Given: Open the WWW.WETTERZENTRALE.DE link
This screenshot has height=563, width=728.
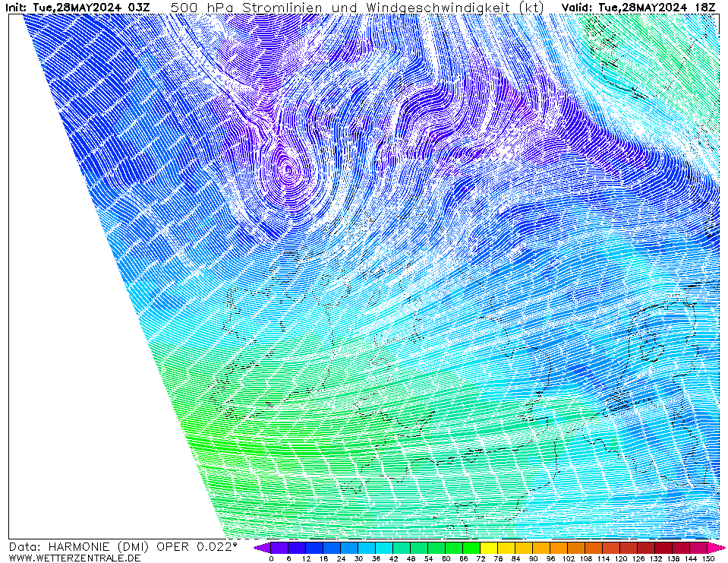Looking at the screenshot, I should (x=74, y=558).
